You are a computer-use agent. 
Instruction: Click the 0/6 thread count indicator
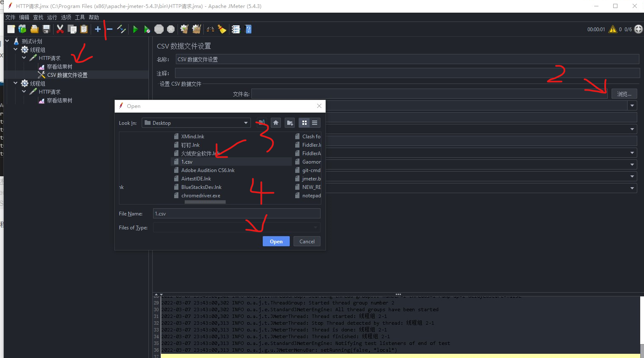coord(628,29)
